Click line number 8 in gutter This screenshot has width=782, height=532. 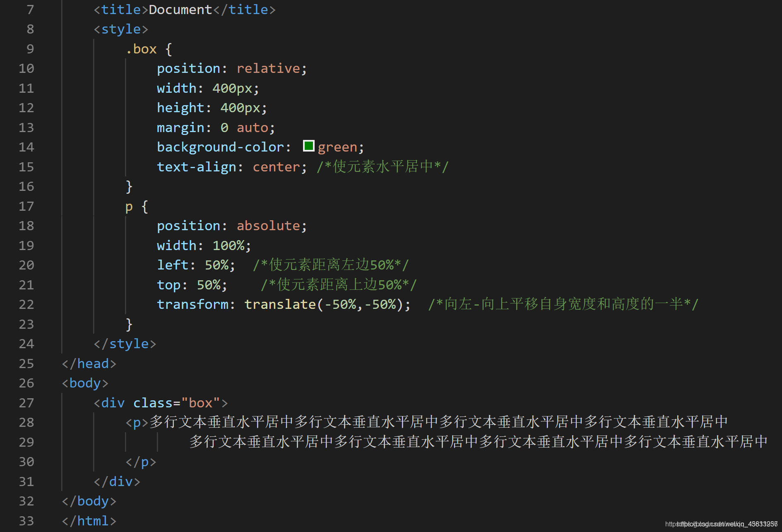coord(30,29)
